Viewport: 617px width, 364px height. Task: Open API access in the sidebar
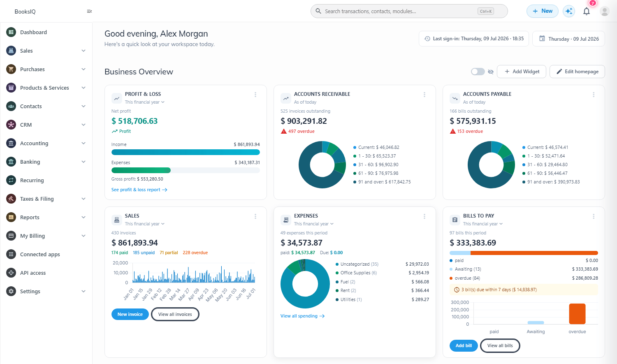point(46,273)
